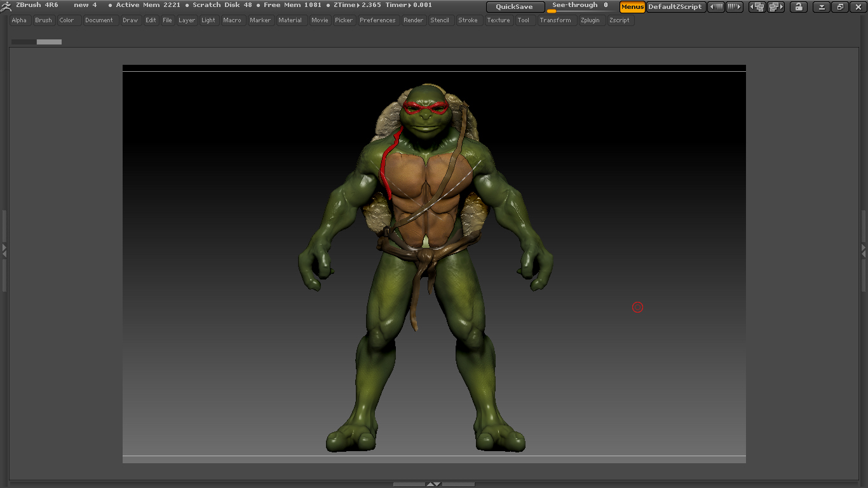Screen dimensions: 868x488
Task: Open the File menu
Action: click(x=167, y=20)
